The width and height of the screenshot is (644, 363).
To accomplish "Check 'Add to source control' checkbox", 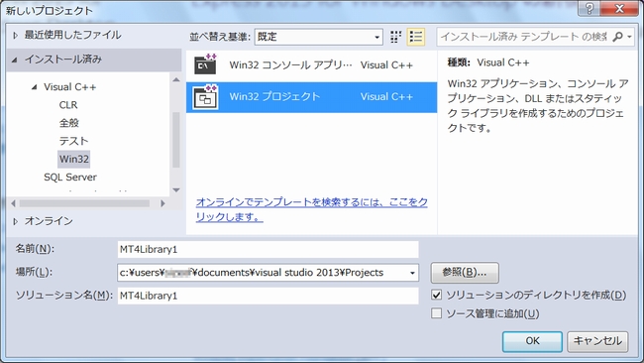I will (x=437, y=313).
